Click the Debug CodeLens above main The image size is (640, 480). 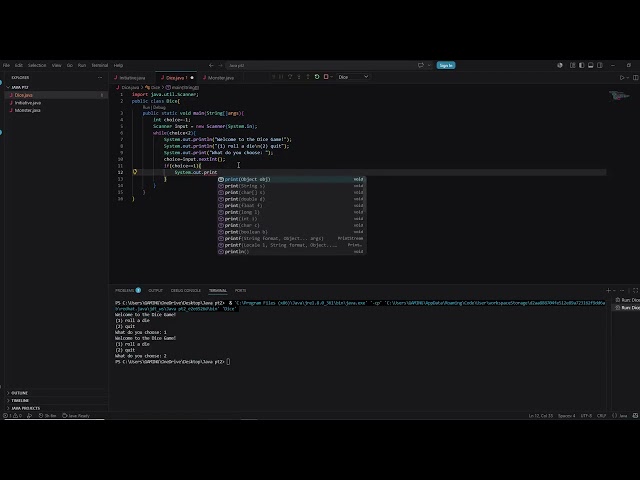pyautogui.click(x=159, y=107)
